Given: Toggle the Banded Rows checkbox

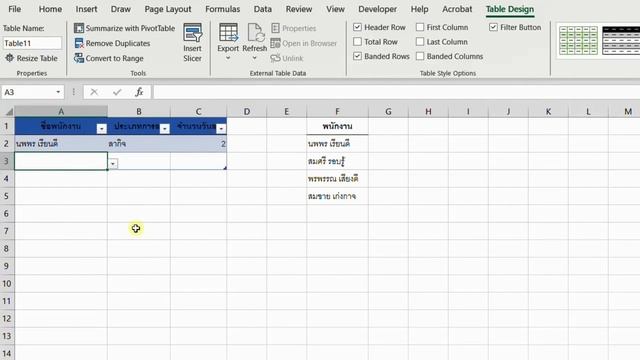Looking at the screenshot, I should (x=358, y=56).
